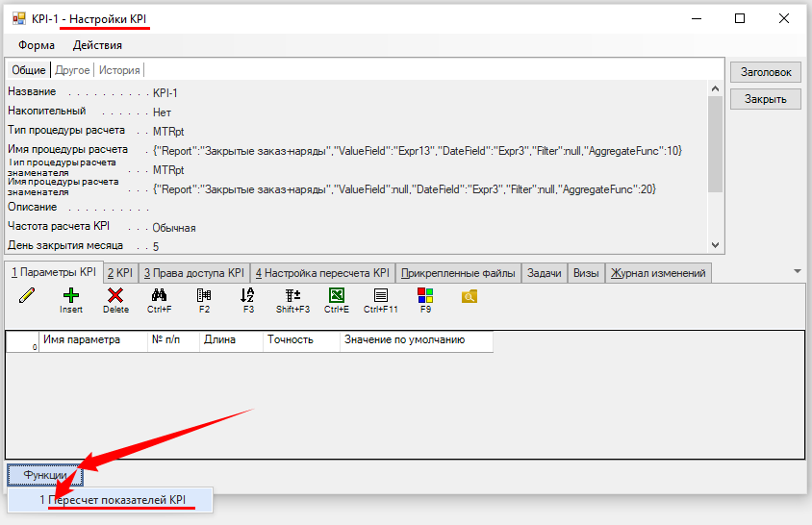The height and width of the screenshot is (525, 812).
Task: Click the Заголовок button
Action: pyautogui.click(x=765, y=72)
